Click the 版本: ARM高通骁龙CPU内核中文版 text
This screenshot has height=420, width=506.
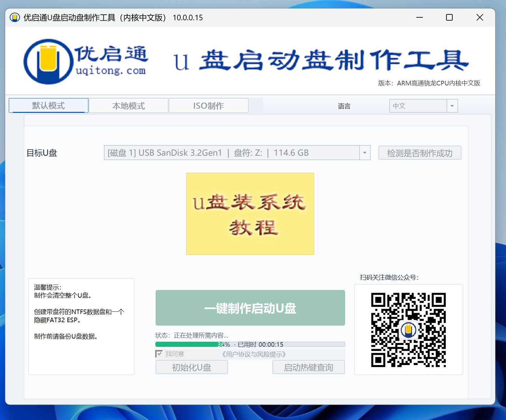(429, 83)
